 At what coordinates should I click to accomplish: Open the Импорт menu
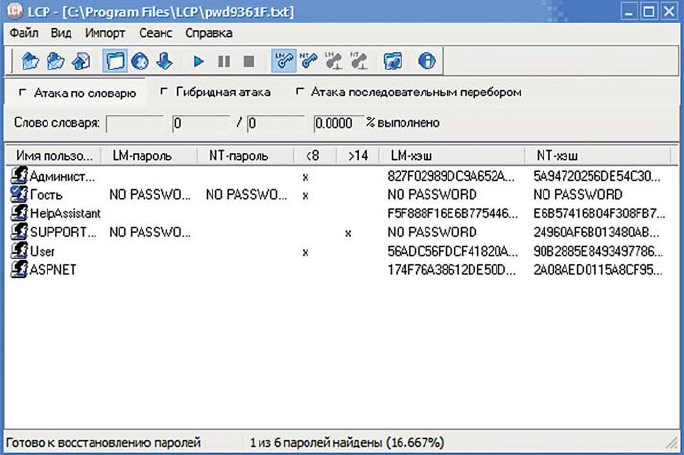pyautogui.click(x=105, y=32)
